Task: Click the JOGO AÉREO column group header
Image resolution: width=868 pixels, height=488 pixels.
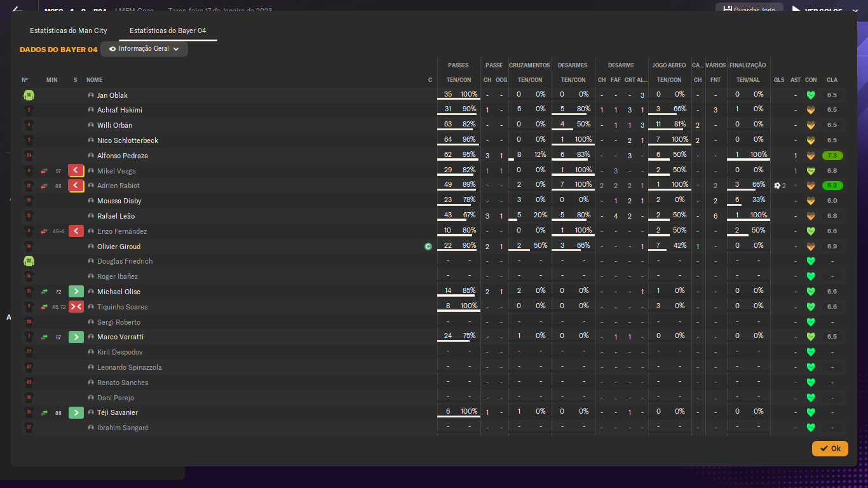Action: [x=669, y=65]
